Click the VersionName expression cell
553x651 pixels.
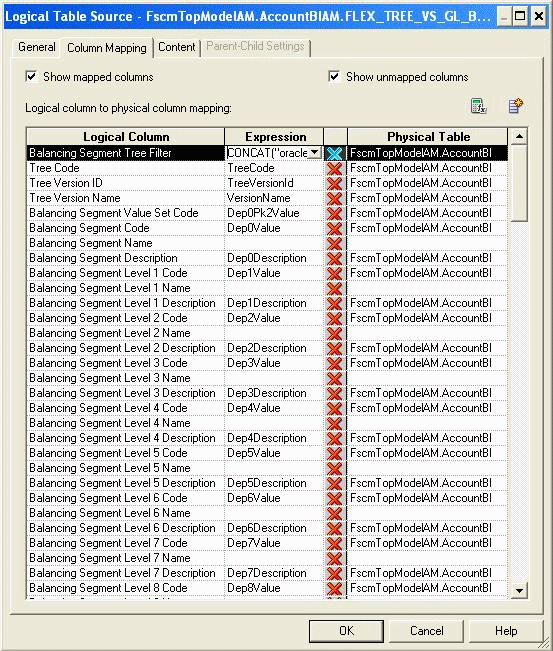coord(274,198)
